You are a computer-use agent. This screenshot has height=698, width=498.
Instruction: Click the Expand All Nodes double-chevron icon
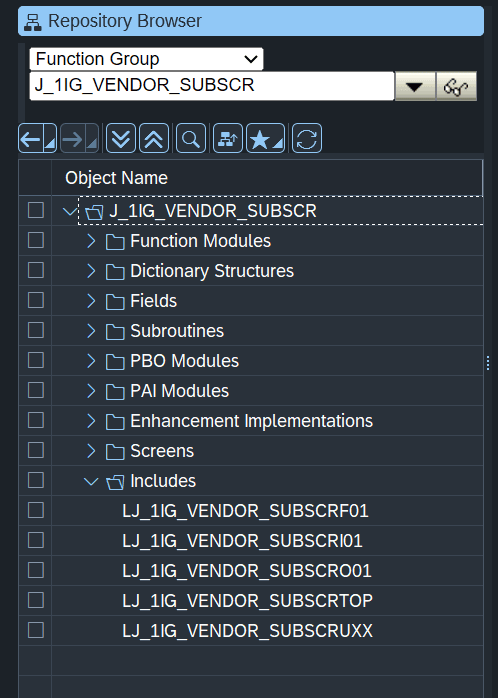121,138
